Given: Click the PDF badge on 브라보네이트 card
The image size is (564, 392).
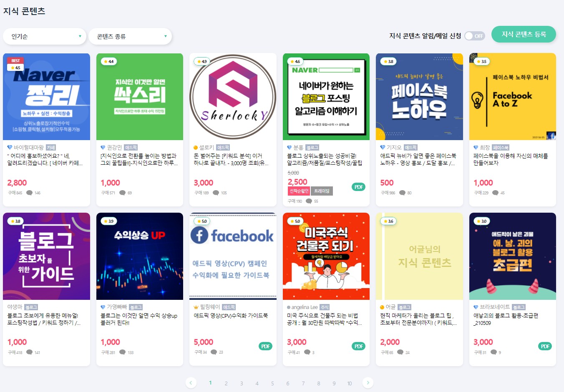Looking at the screenshot, I should click(x=545, y=346).
